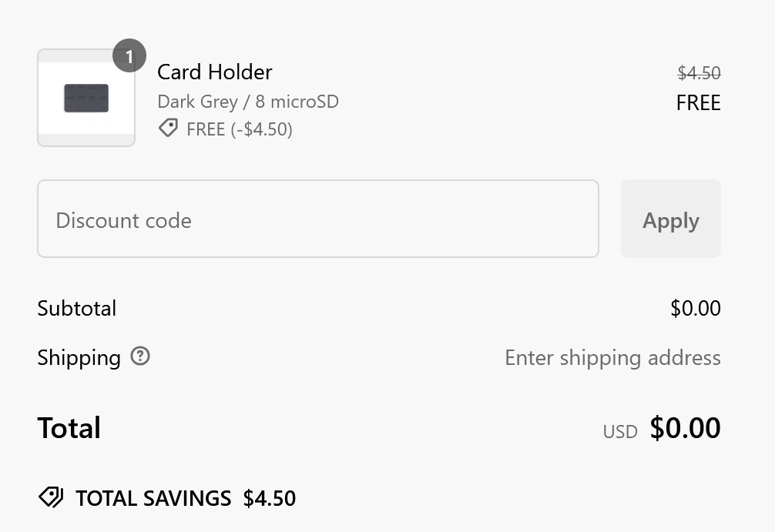Click the bold Total $0.00 amount
The width and height of the screenshot is (775, 532).
point(685,427)
